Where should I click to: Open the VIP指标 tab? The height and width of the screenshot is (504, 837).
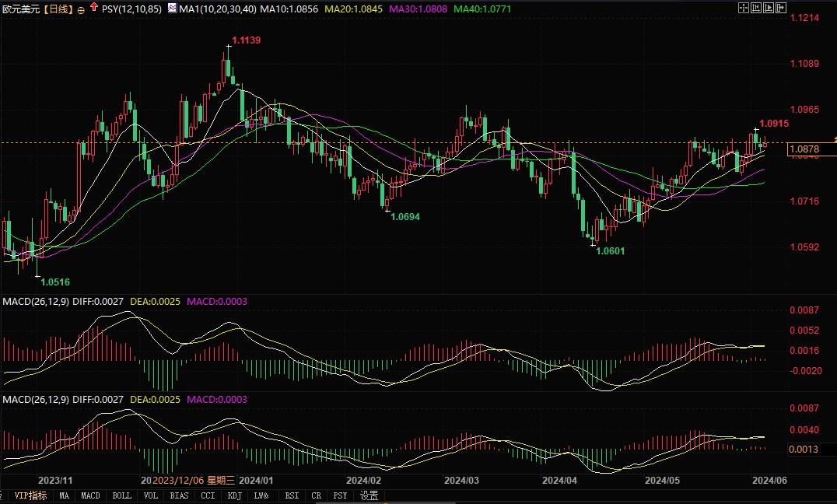30,495
